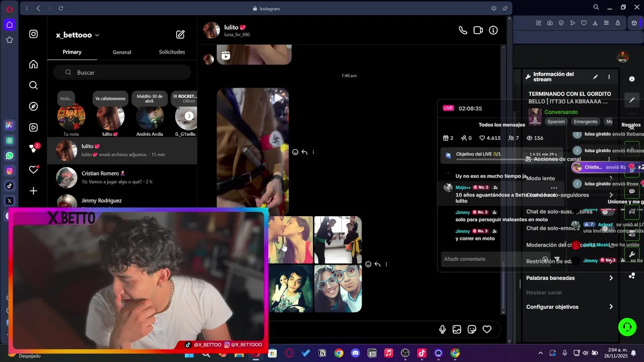
Task: Open more options for the video message
Action: tap(313, 152)
